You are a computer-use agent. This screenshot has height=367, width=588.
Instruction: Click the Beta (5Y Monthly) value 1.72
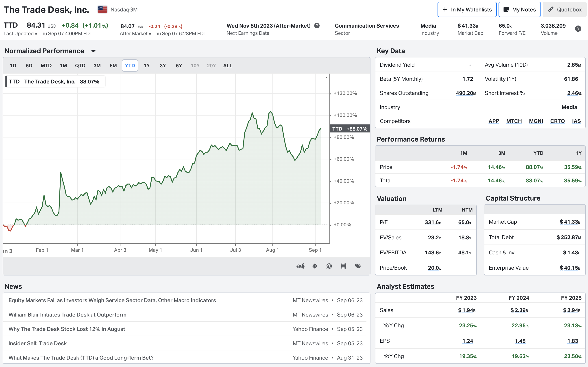coord(467,79)
